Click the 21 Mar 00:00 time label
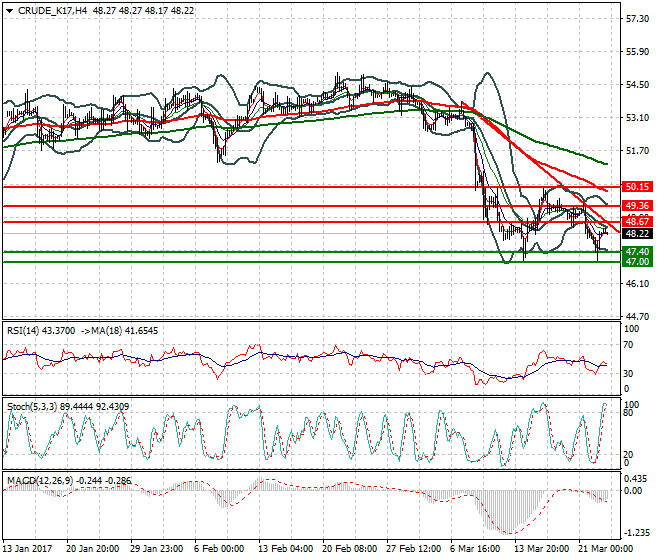This screenshot has width=660, height=560. click(606, 549)
